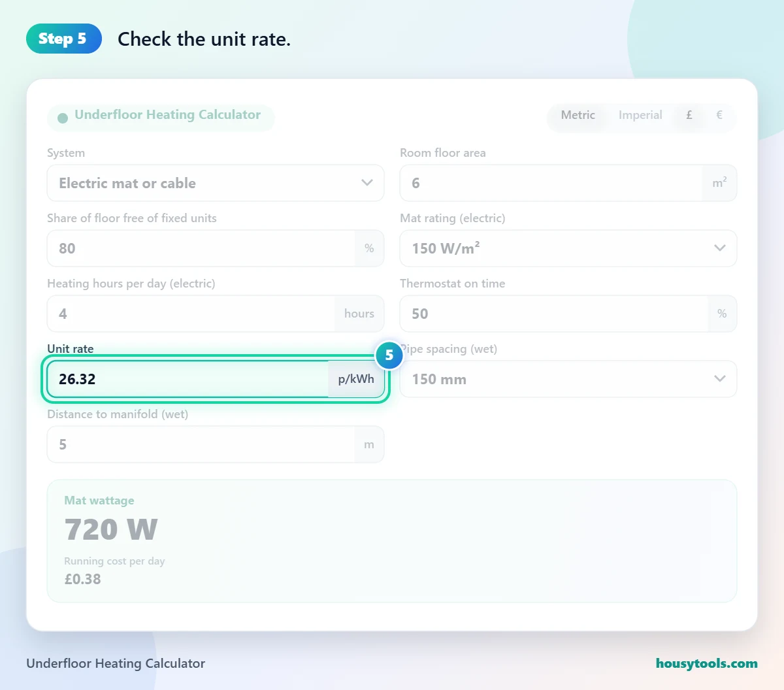Click the % suffix on floor share field
The width and height of the screenshot is (784, 690).
pyautogui.click(x=369, y=248)
